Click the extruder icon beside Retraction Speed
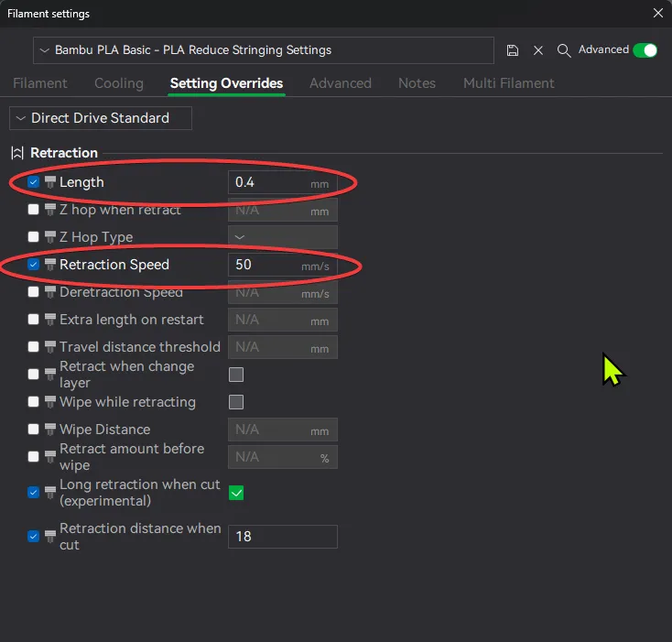Viewport: 672px width, 642px height. 50,265
